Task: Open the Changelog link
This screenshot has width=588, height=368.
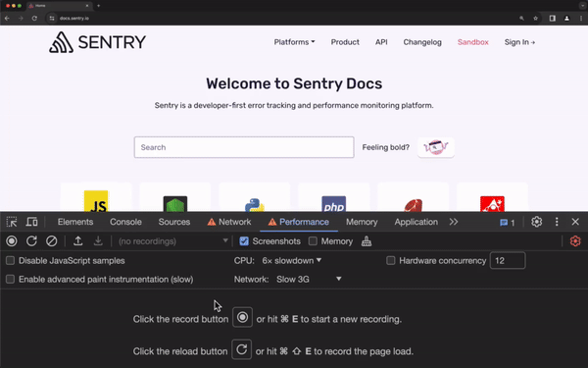Action: pos(422,42)
